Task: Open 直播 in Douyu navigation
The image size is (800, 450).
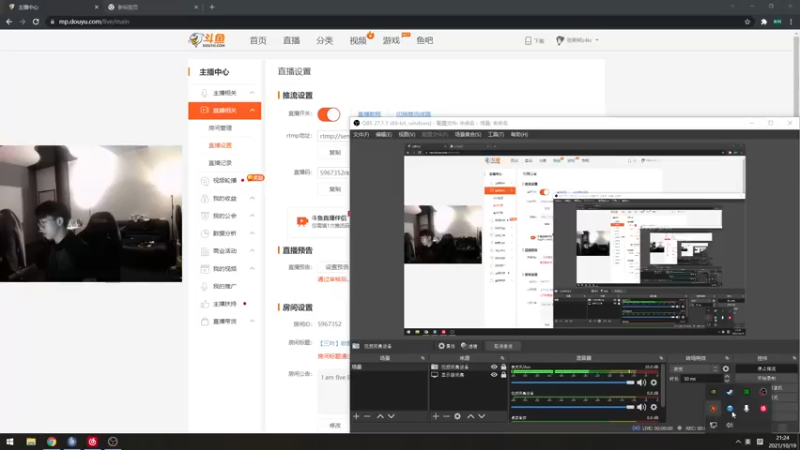Action: click(291, 40)
